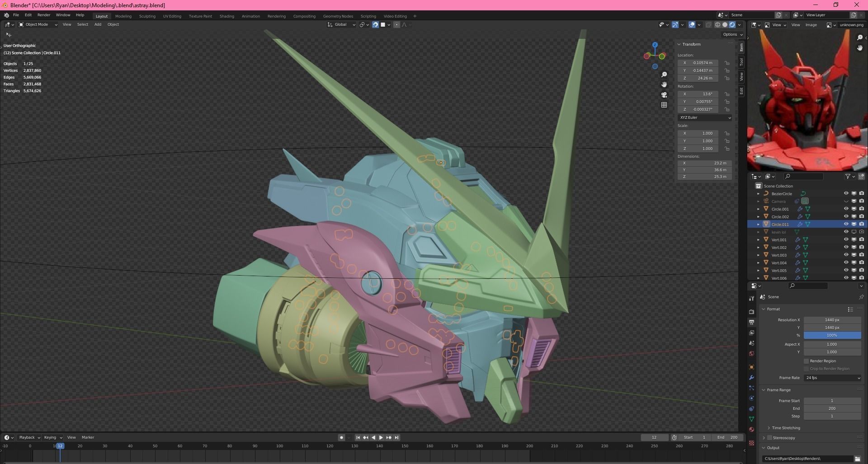Toggle viewport visibility eye for BezierCircle
This screenshot has height=464, width=868.
[846, 193]
